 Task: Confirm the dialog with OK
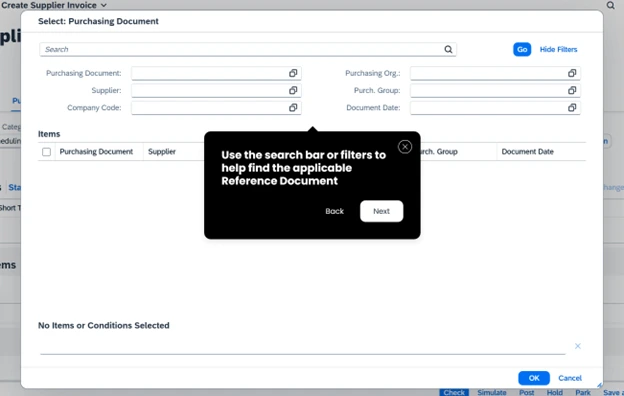[534, 378]
